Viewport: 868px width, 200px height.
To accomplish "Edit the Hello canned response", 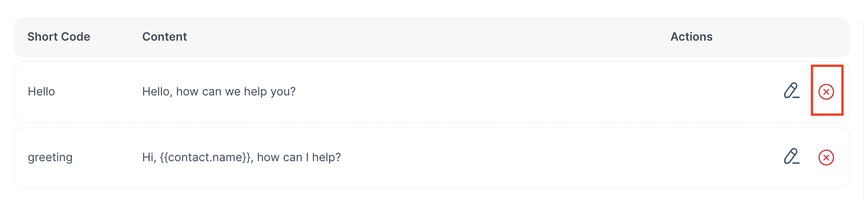I will click(791, 91).
